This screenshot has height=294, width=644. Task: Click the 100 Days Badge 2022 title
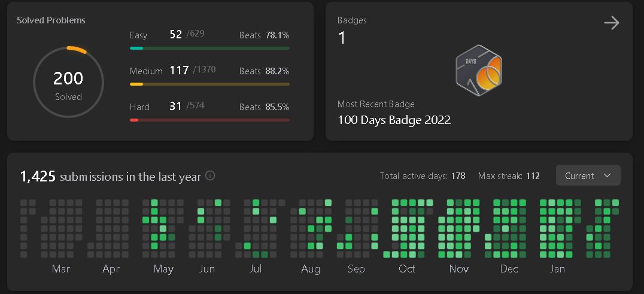tap(394, 120)
